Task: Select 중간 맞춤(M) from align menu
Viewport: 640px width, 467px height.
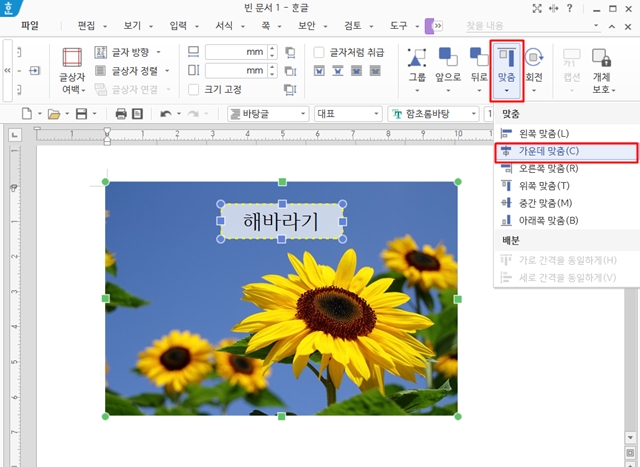Action: (x=567, y=203)
